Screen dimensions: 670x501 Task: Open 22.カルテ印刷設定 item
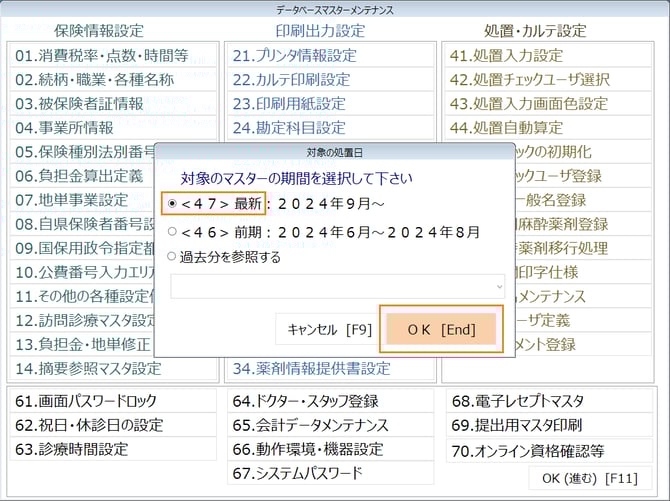[291, 79]
